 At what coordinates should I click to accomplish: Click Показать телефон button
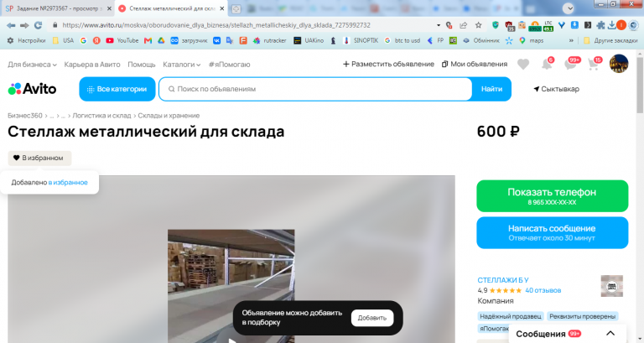point(552,196)
